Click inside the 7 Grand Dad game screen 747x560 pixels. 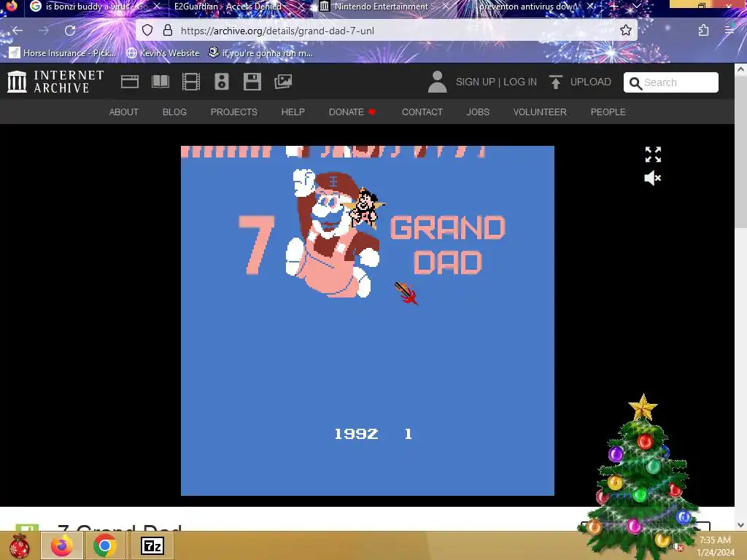click(368, 321)
